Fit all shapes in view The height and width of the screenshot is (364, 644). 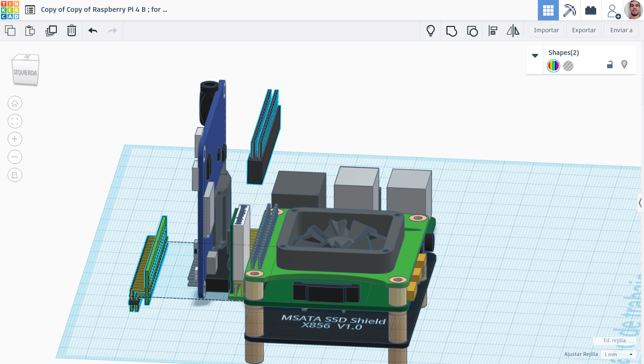click(15, 121)
